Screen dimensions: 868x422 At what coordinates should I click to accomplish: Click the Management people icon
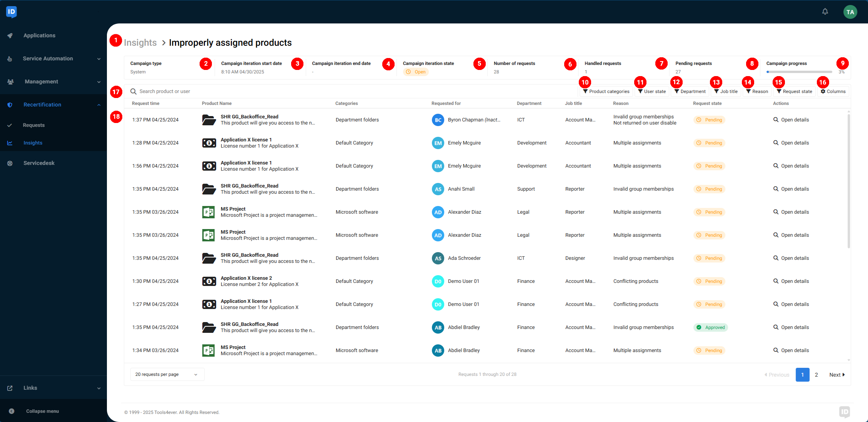tap(10, 81)
